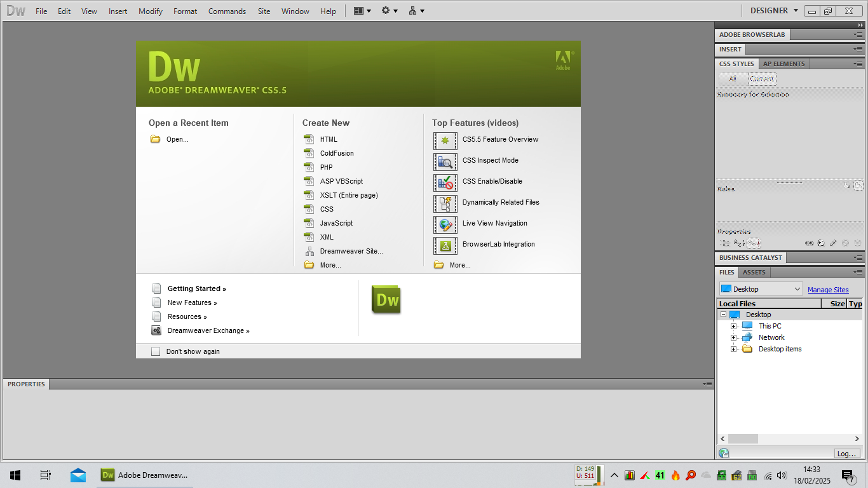This screenshot has width=868, height=488.
Task: Click the Dreamweaver Exchange link
Action: click(x=208, y=330)
